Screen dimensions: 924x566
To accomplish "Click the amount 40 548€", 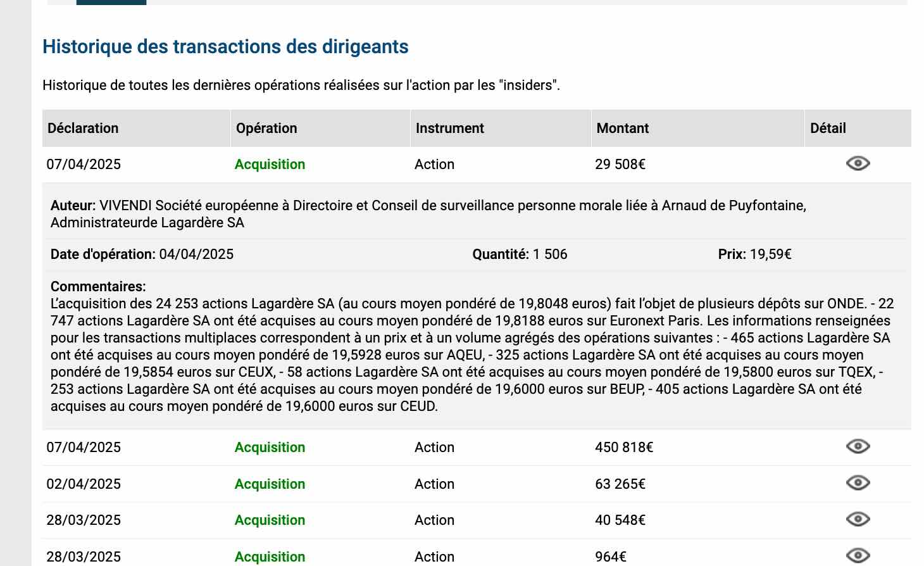I will pyautogui.click(x=620, y=520).
